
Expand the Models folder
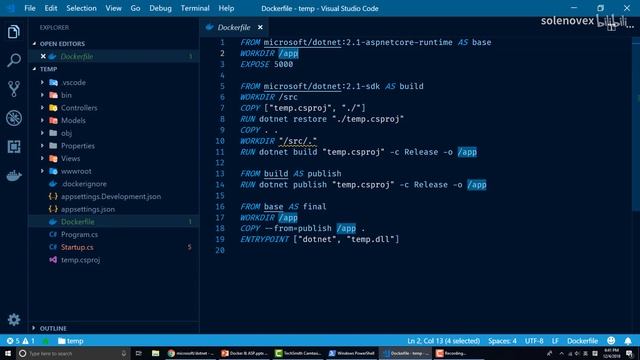(x=42, y=120)
